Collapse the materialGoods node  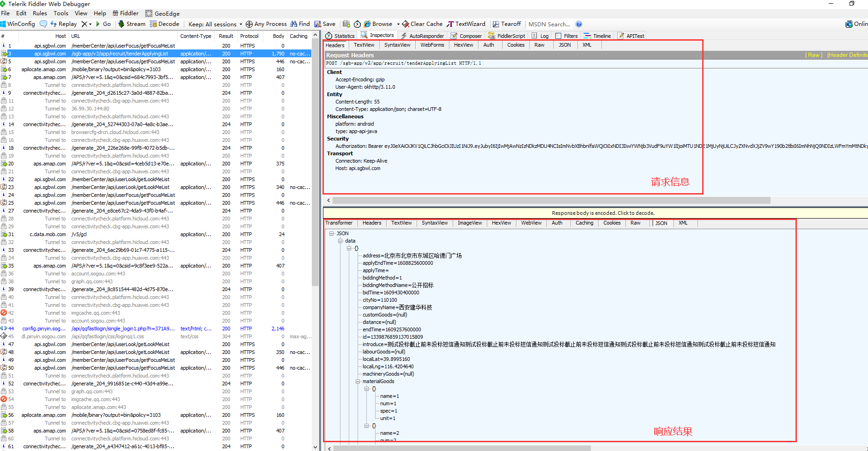click(358, 381)
